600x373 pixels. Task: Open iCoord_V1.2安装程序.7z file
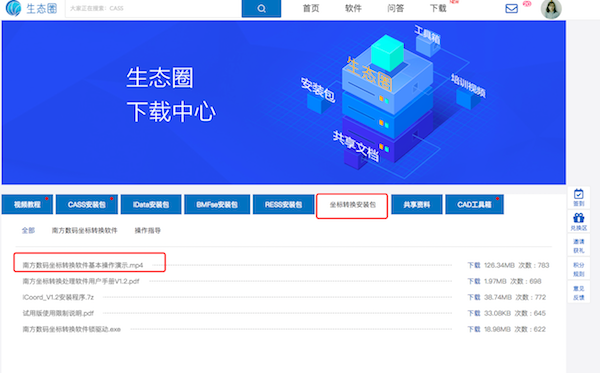[x=58, y=297]
